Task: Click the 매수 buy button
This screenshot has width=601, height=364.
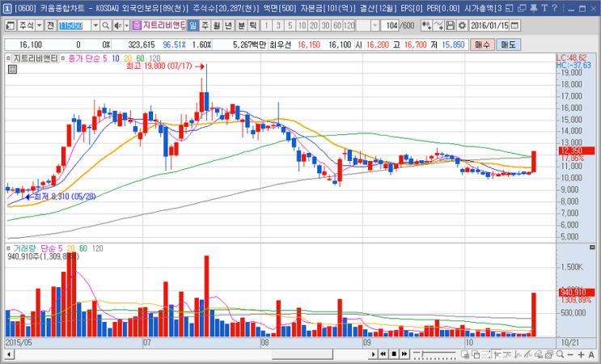Action: (x=482, y=44)
